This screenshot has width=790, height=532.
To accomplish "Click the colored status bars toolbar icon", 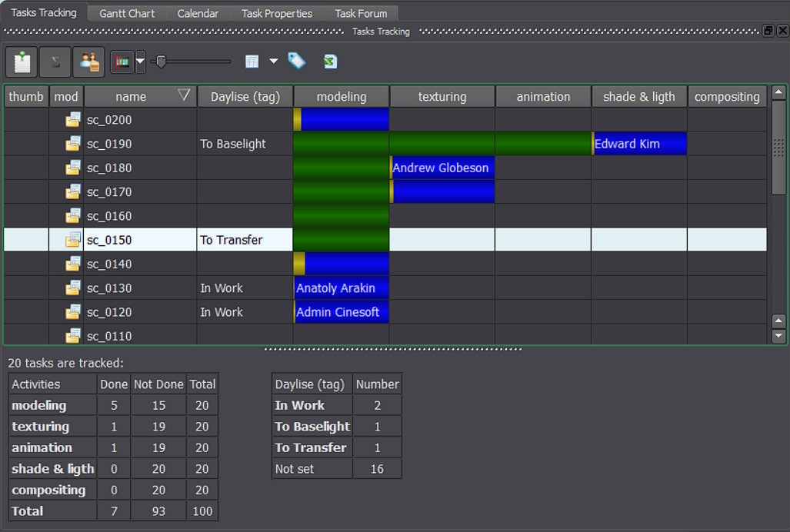I will [122, 62].
